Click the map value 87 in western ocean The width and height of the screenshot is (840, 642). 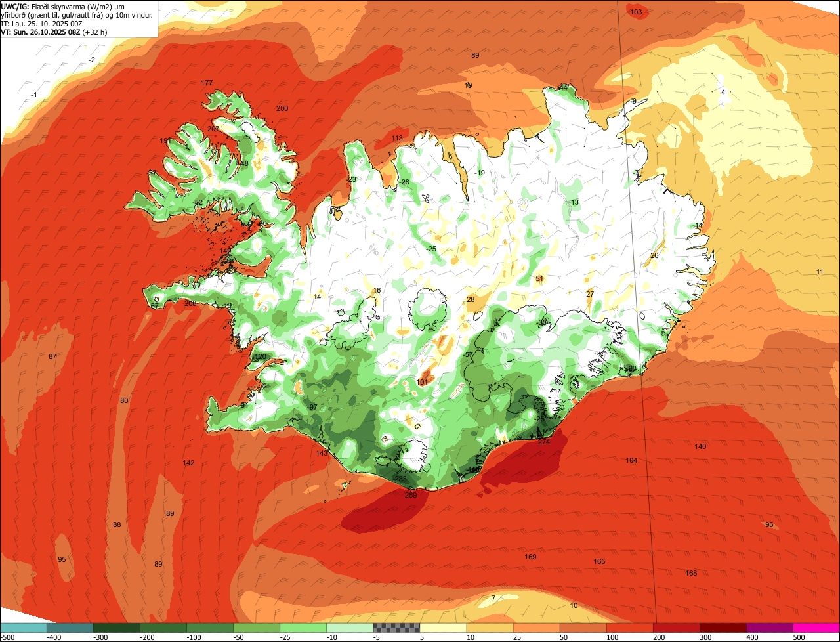(52, 356)
